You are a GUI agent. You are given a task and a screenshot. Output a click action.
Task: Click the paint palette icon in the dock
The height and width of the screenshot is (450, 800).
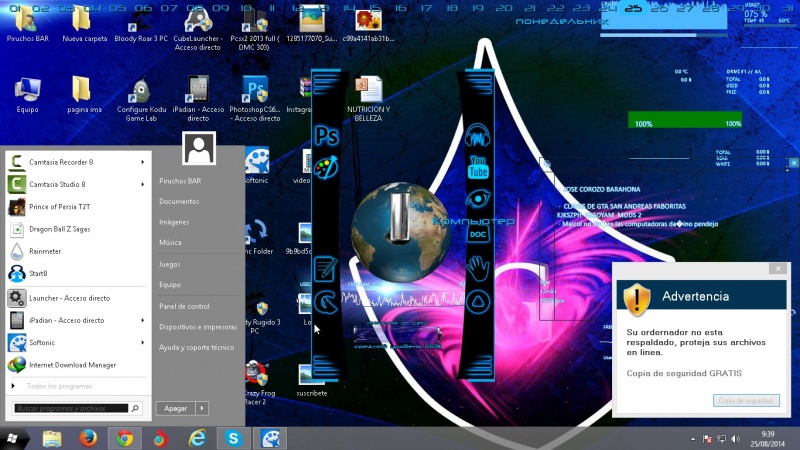(327, 167)
